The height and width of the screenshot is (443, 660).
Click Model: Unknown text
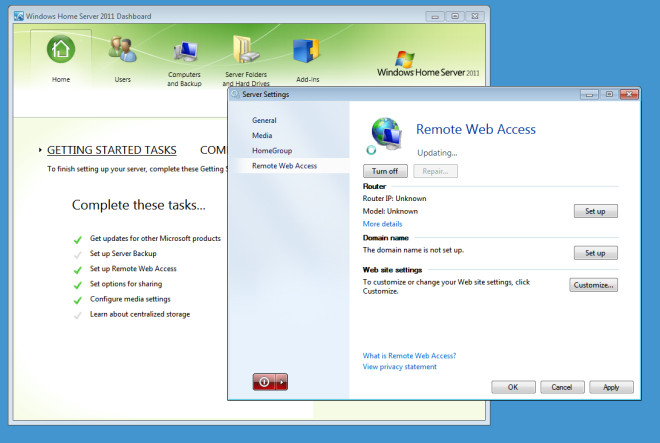click(x=390, y=211)
